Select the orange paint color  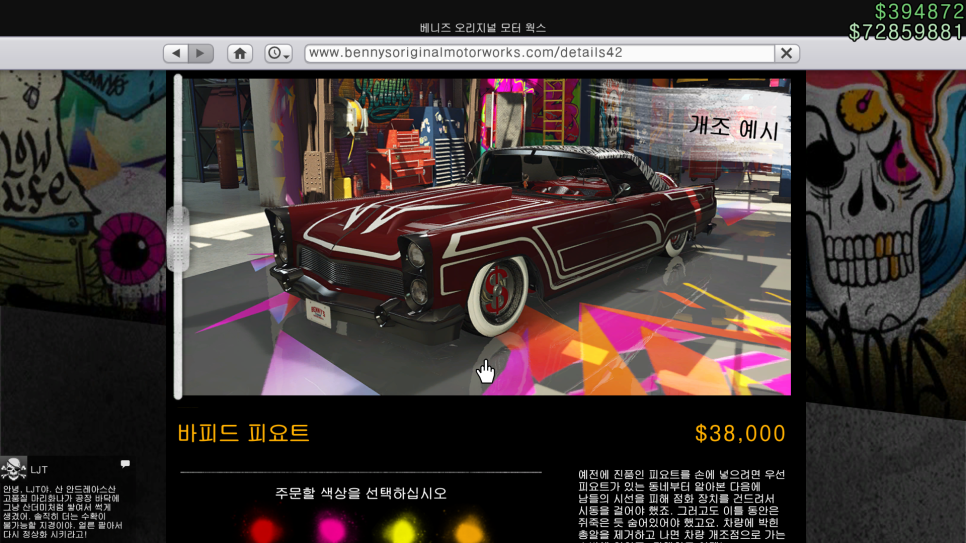point(469,529)
